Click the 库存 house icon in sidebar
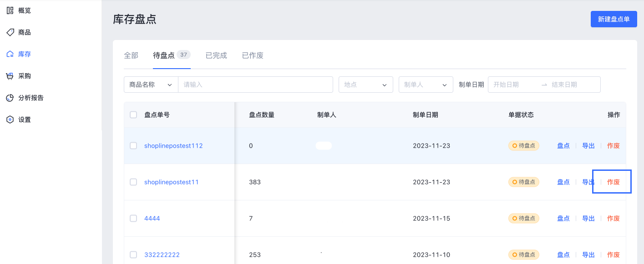The height and width of the screenshot is (264, 644). pyautogui.click(x=10, y=54)
